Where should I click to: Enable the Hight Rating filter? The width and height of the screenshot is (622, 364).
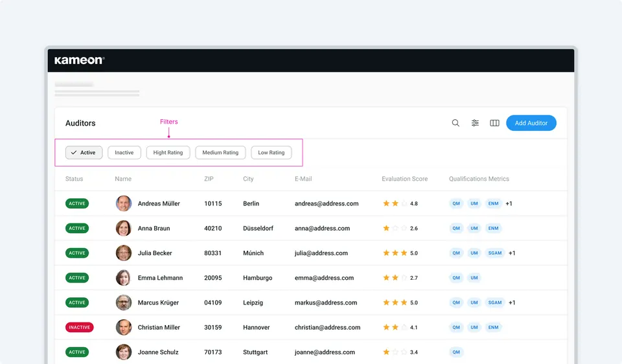tap(168, 153)
